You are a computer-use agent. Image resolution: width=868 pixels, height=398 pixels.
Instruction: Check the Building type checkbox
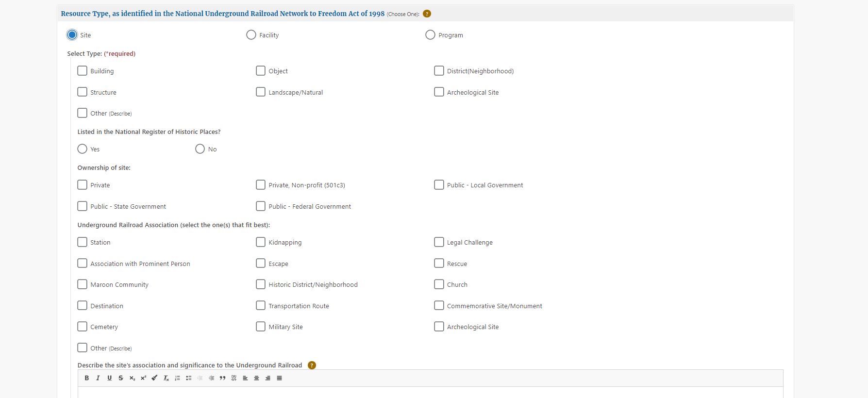click(83, 71)
